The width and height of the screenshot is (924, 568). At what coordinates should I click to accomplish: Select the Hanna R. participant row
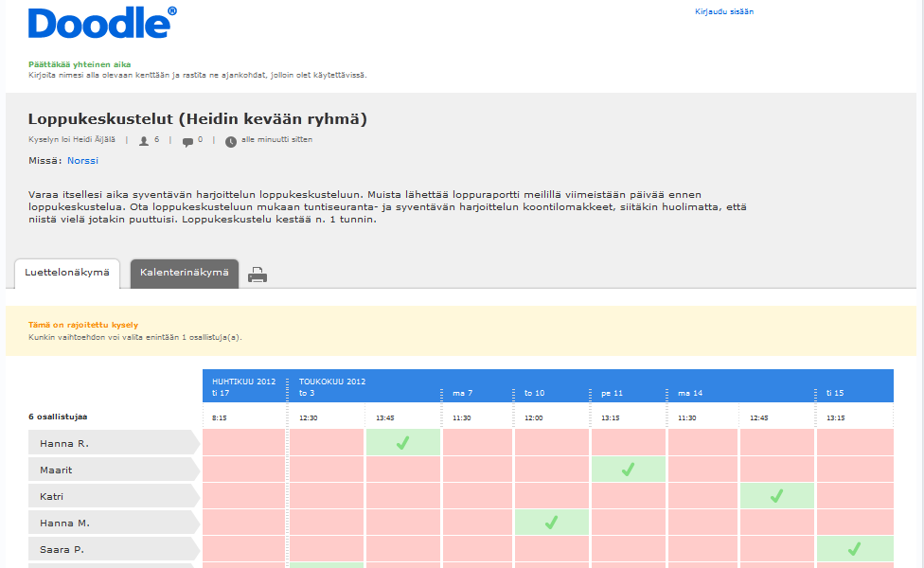114,443
